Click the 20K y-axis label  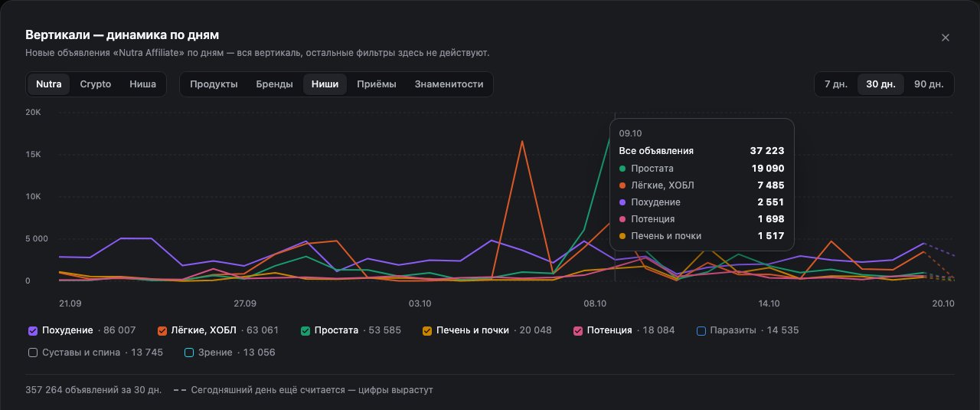[33, 112]
